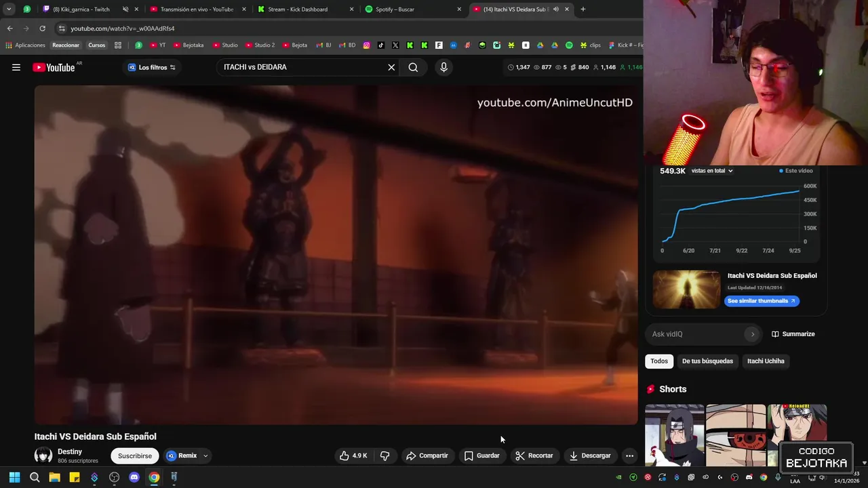Click the video player to pause
The height and width of the screenshot is (488, 868).
[336, 255]
